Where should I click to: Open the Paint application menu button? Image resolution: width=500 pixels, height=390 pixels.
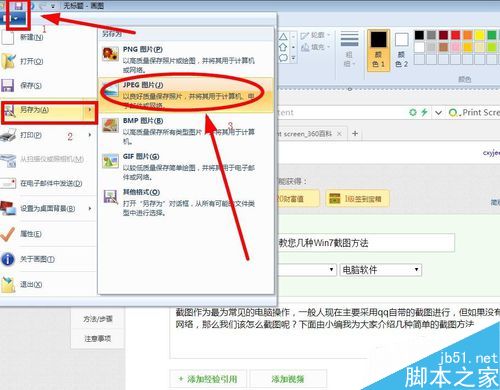click(x=13, y=18)
